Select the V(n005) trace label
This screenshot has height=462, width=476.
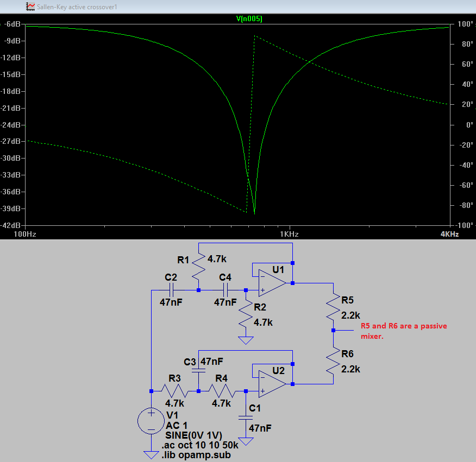pos(249,19)
